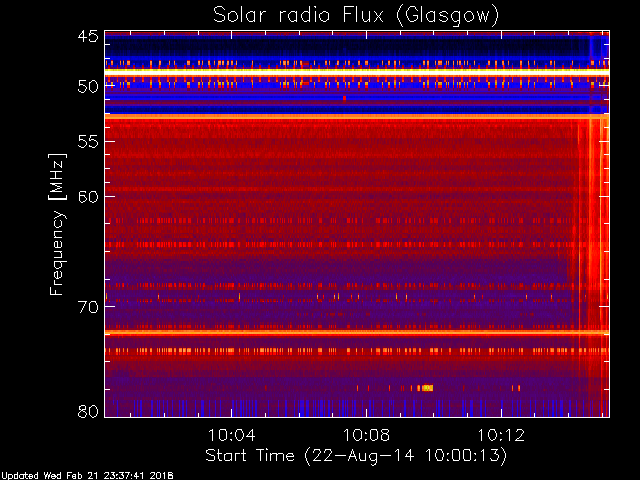Click the 70 frequency tick label
640x480 pixels.
pyautogui.click(x=88, y=307)
